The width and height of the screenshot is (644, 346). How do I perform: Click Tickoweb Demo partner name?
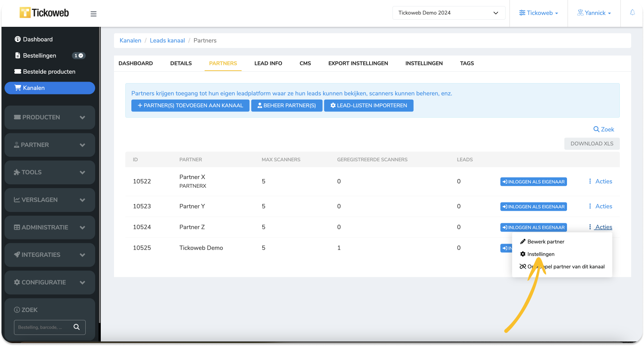[201, 248]
